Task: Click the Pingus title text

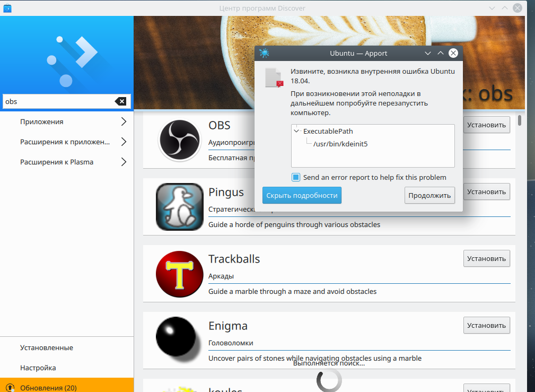Action: coord(226,192)
